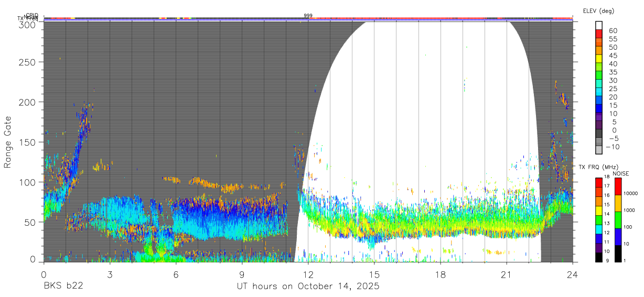Click the "UT hours on October 14, 2025" label
This screenshot has height=297, width=644.
tap(307, 287)
